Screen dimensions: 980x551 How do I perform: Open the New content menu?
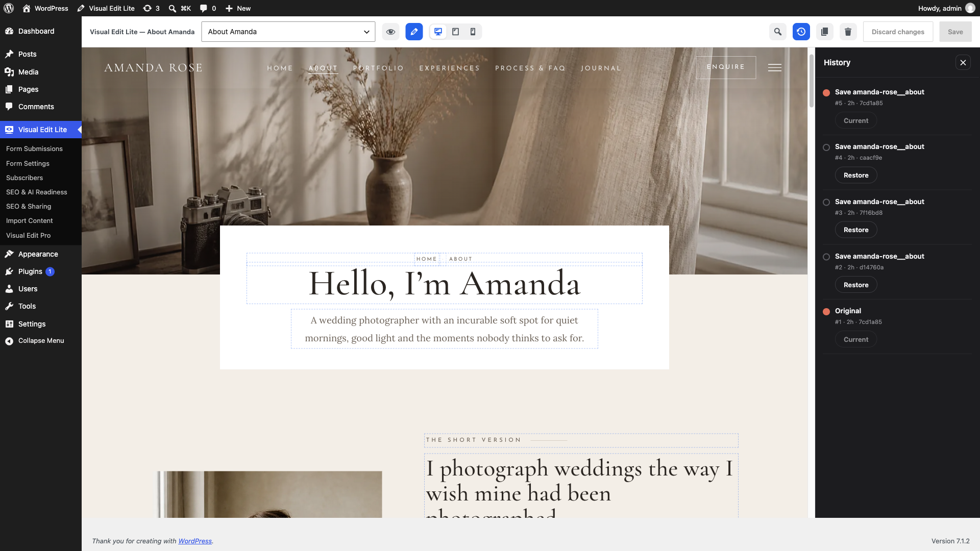click(238, 8)
